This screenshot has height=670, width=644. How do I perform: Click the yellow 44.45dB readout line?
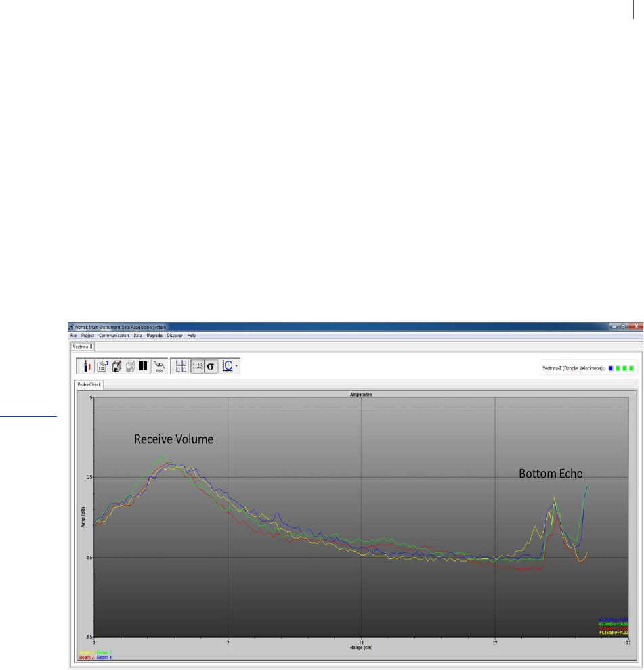coord(614,632)
